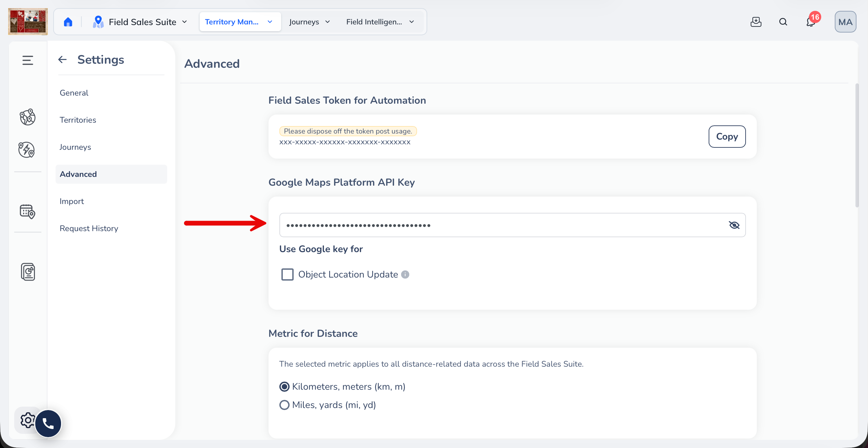Image resolution: width=868 pixels, height=448 pixels.
Task: Select Kilometers, meters radio option
Action: (x=284, y=387)
